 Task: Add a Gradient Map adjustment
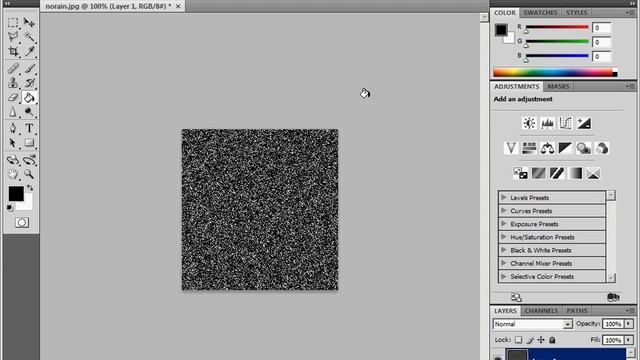tap(575, 173)
